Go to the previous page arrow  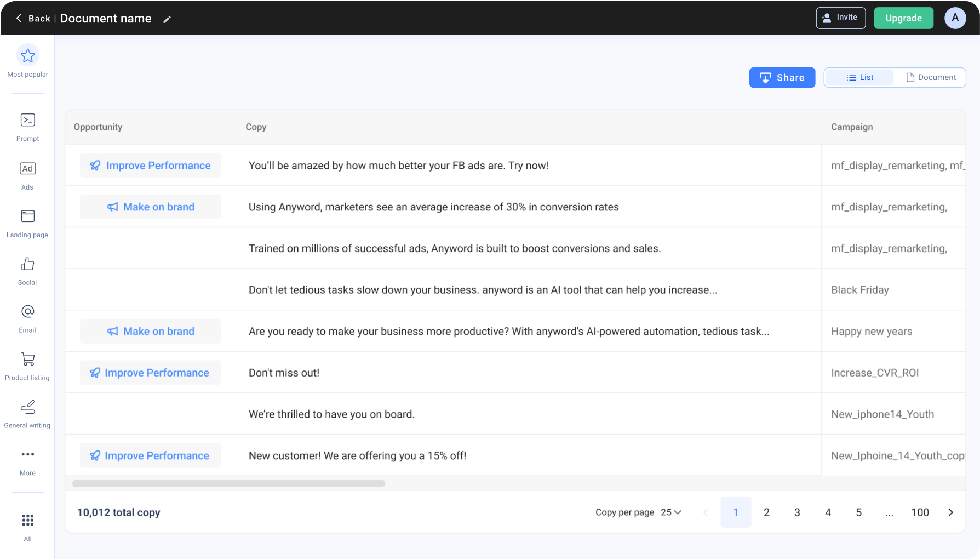click(705, 512)
